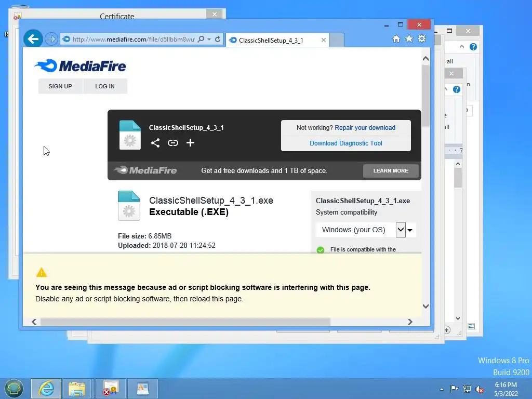Click the Executable (.EXE) label
This screenshot has width=532, height=399.
pos(189,212)
